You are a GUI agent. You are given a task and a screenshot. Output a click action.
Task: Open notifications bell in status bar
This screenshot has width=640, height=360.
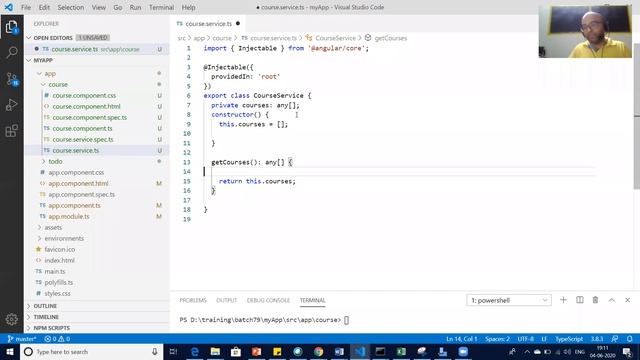tap(629, 339)
